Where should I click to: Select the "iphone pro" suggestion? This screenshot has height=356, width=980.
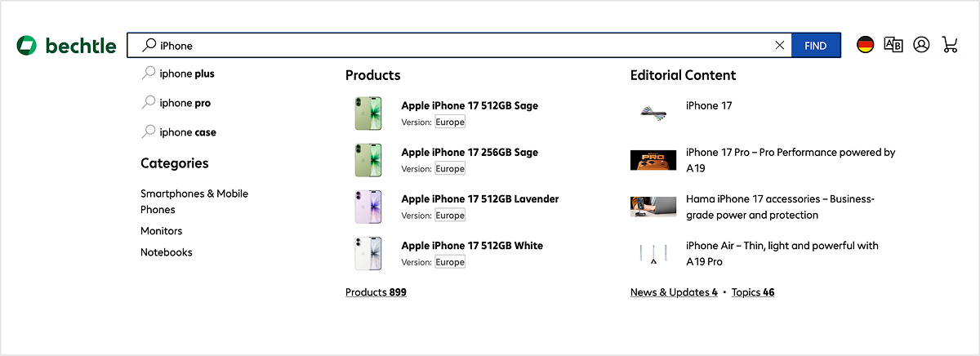point(185,103)
